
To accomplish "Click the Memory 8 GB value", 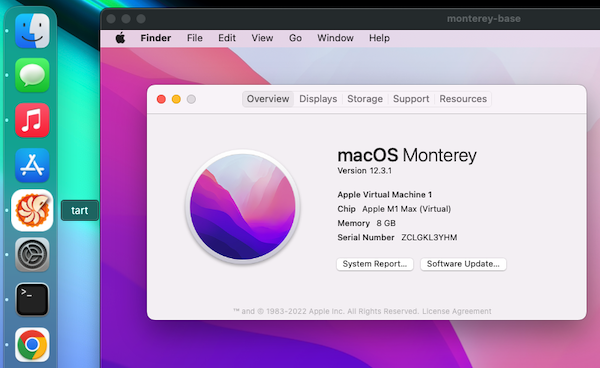I will [386, 223].
